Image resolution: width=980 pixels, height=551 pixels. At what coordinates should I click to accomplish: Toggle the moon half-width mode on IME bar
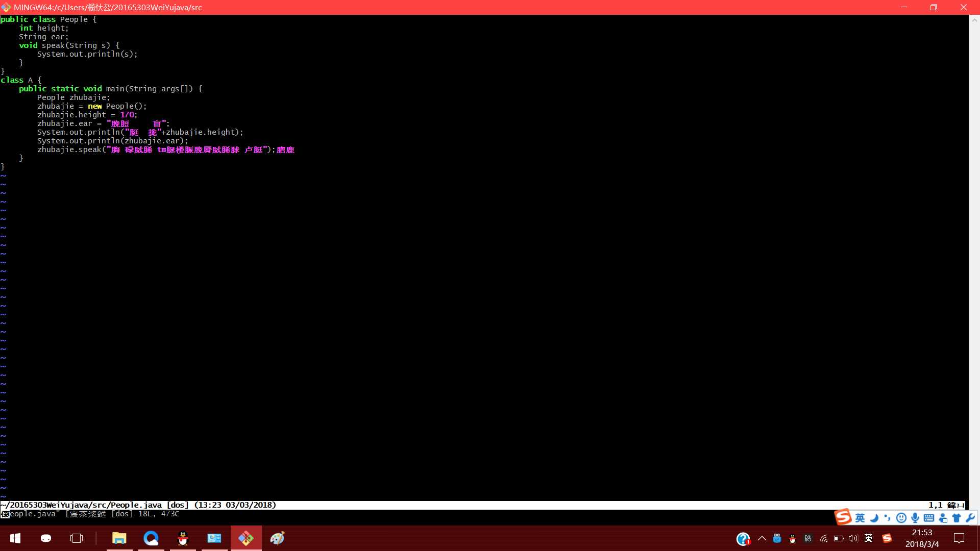(x=874, y=518)
